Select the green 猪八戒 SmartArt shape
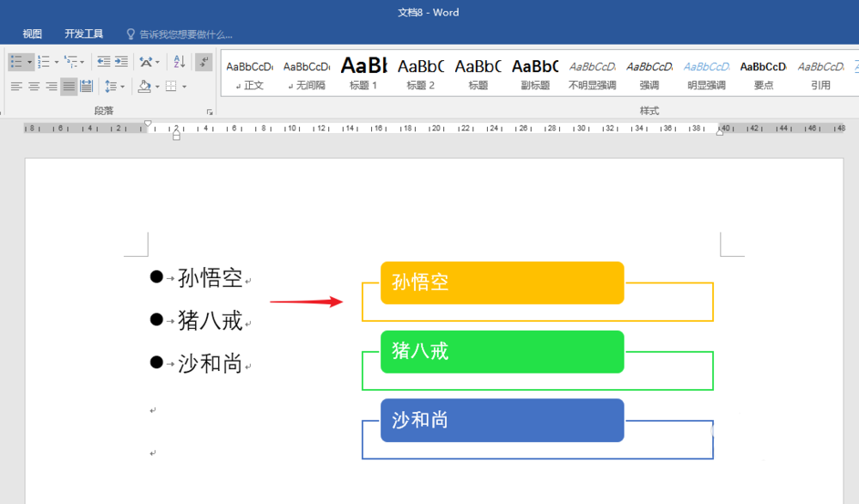This screenshot has height=504, width=859. click(503, 352)
